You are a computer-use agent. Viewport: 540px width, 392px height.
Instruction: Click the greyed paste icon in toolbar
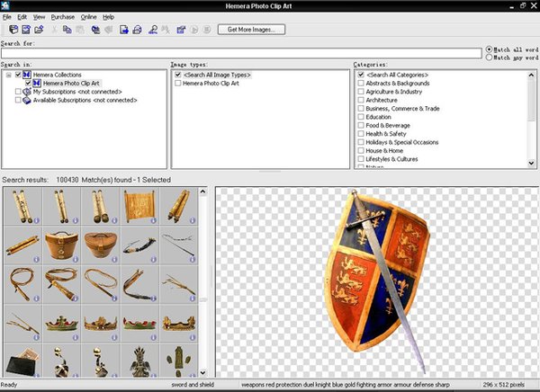(80, 30)
